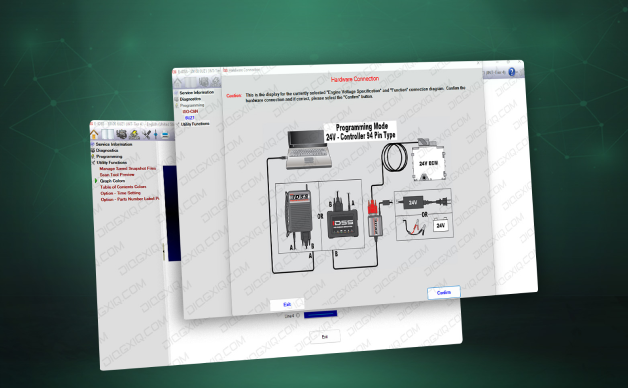
Task: Open Manage Saved Snapshot Files
Action: point(128,169)
